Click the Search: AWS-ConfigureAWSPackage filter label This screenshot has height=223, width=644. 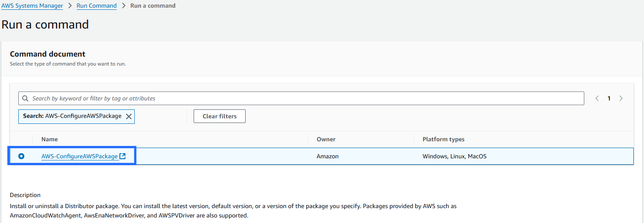point(72,116)
